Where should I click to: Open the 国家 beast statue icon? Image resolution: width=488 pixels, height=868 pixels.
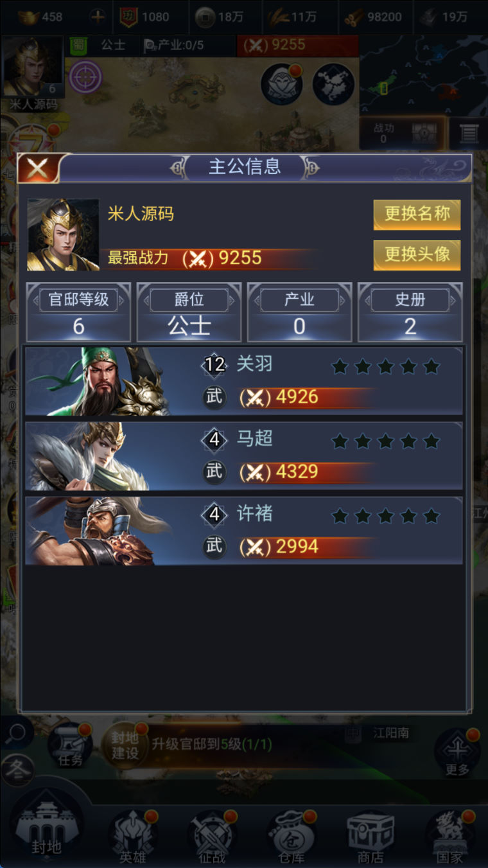(450, 837)
